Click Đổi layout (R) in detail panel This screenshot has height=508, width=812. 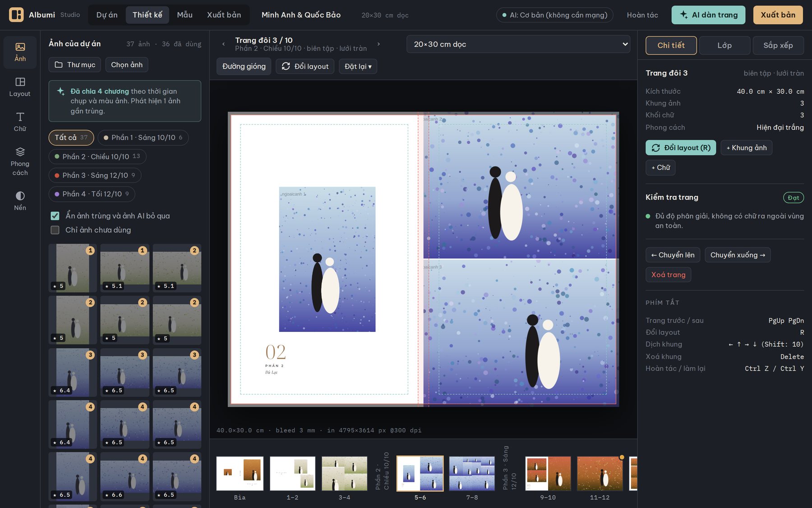(x=681, y=148)
